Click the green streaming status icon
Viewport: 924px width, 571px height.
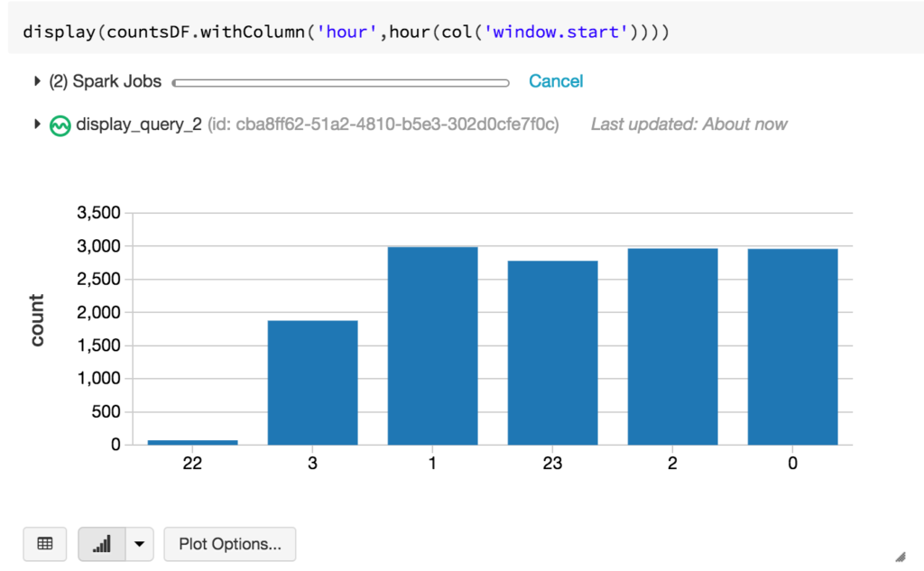pos(60,125)
